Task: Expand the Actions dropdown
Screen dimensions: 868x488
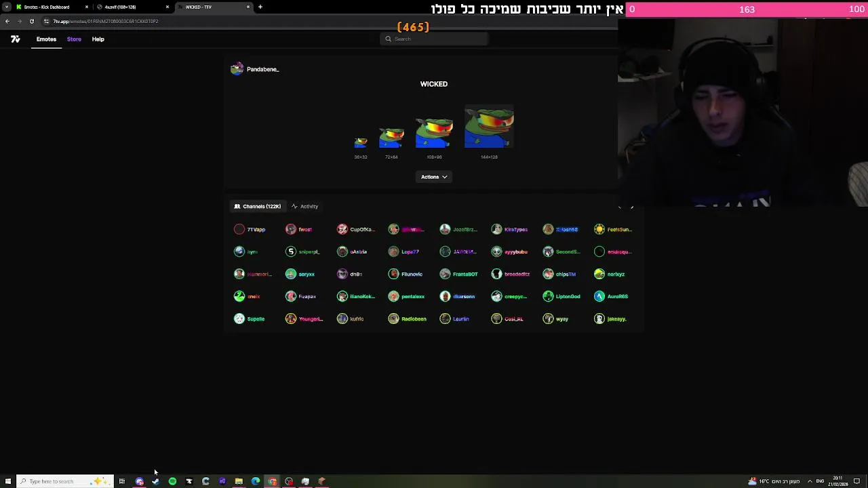Action: click(434, 177)
